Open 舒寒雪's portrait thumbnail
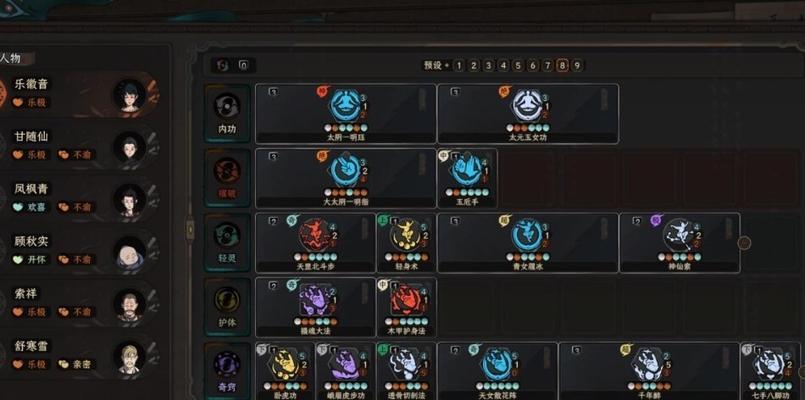Viewport: 805px width, 400px height. point(128,358)
